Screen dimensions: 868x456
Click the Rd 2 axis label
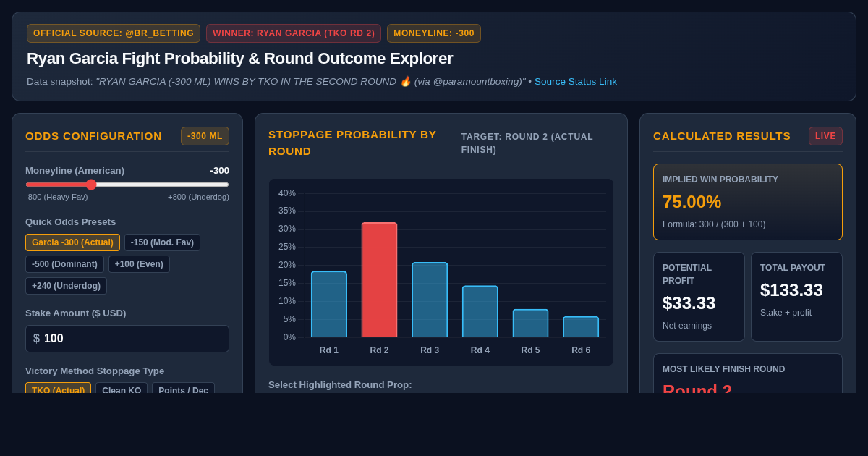[379, 350]
